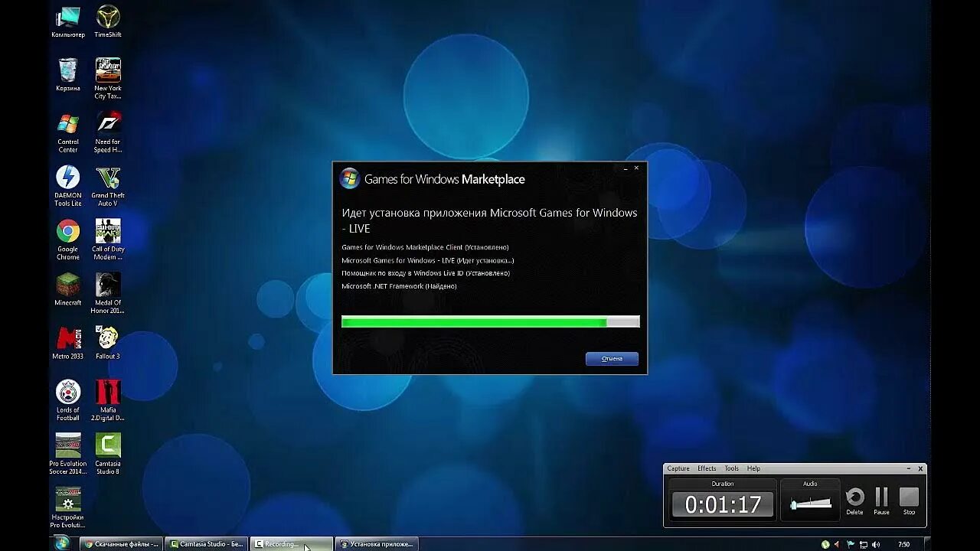Select the New York City Taxi shortcut
This screenshot has height=551, width=980.
(x=107, y=79)
